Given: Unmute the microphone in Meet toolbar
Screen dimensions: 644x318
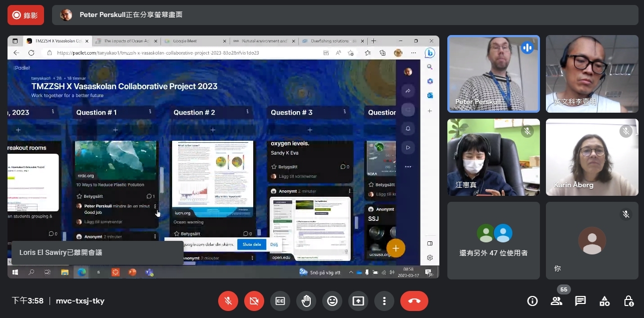Looking at the screenshot, I should (228, 301).
